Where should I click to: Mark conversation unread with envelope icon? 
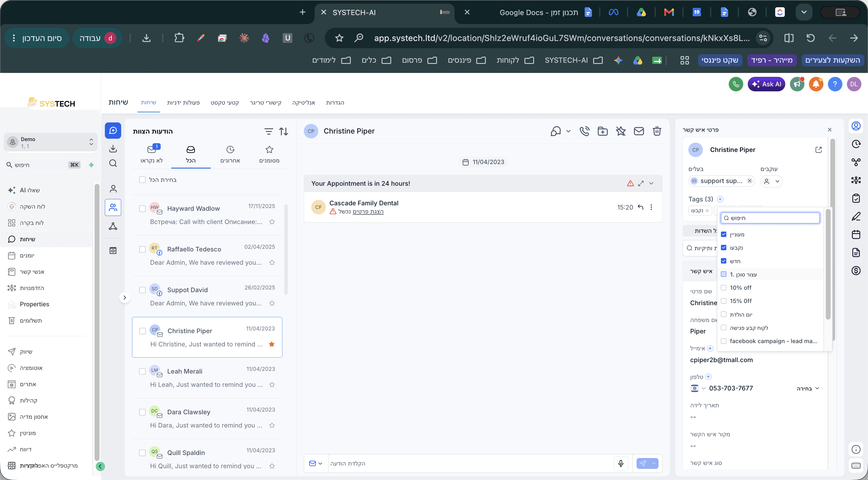tap(639, 131)
